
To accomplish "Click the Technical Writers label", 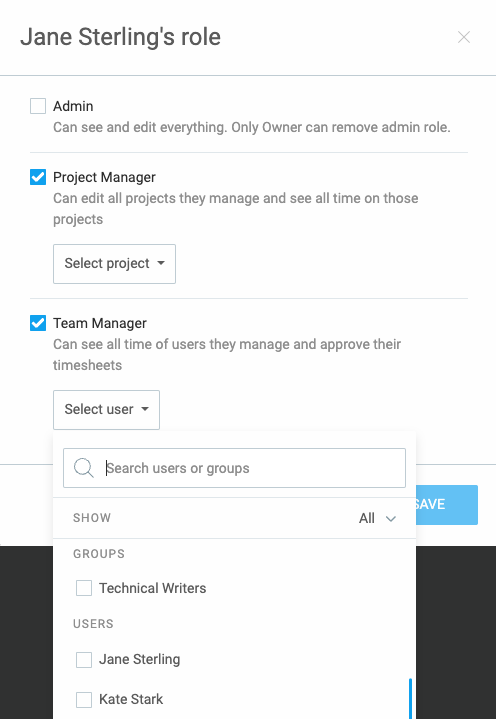I will [153, 588].
